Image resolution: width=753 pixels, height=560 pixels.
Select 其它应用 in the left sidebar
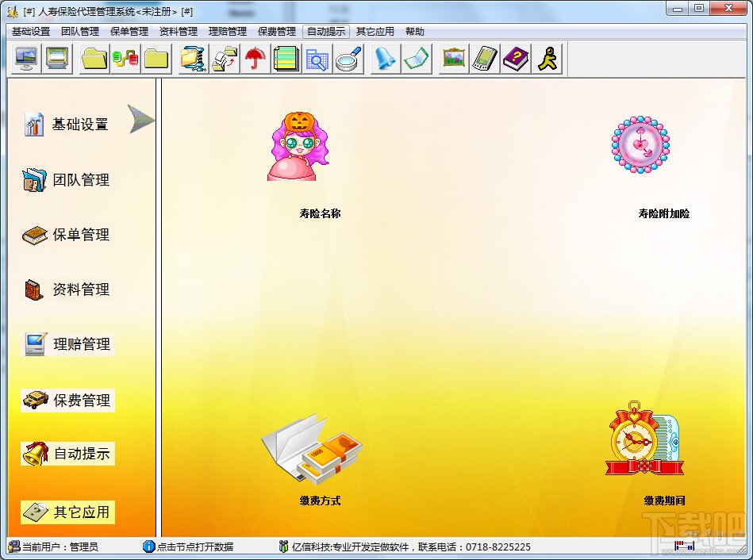click(67, 512)
